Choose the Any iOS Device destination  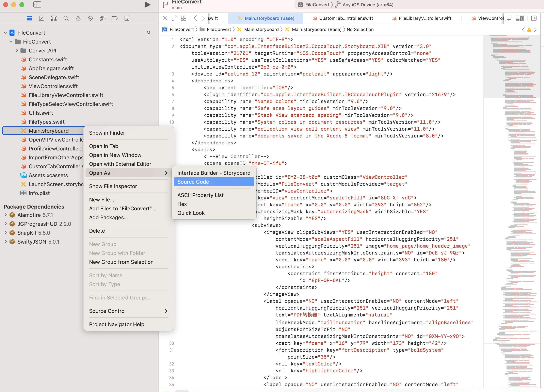[365, 4]
